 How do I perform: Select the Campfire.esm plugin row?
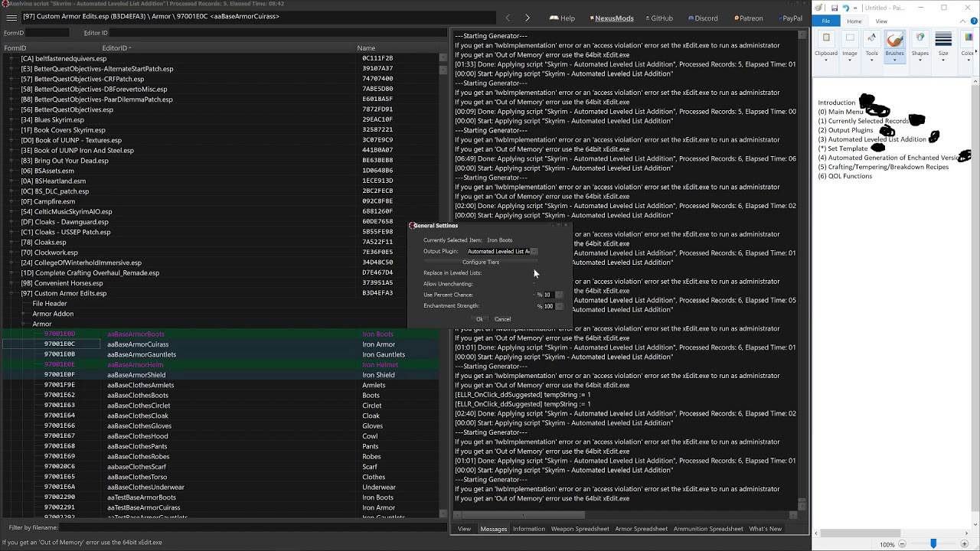click(x=220, y=201)
